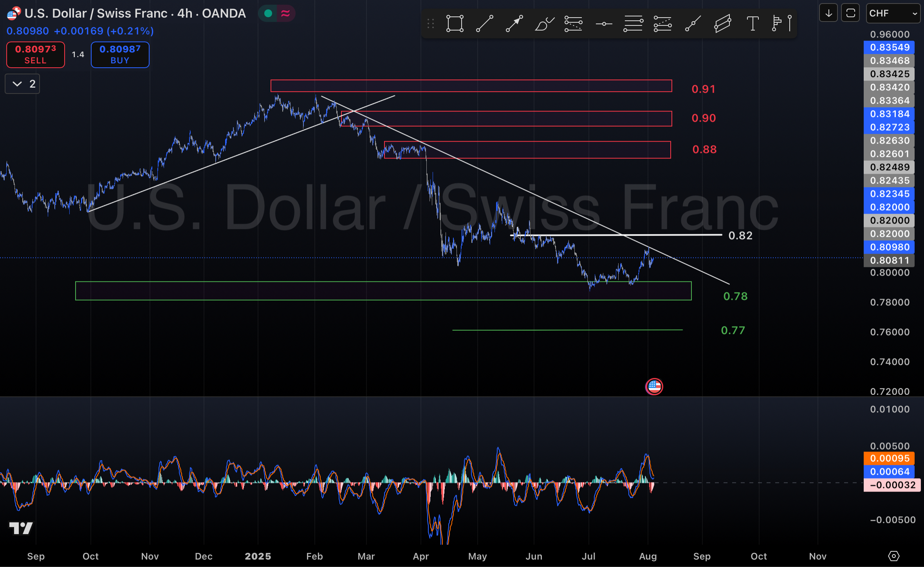Click the 0.01000 indicator scale value
The image size is (924, 567).
(x=890, y=409)
